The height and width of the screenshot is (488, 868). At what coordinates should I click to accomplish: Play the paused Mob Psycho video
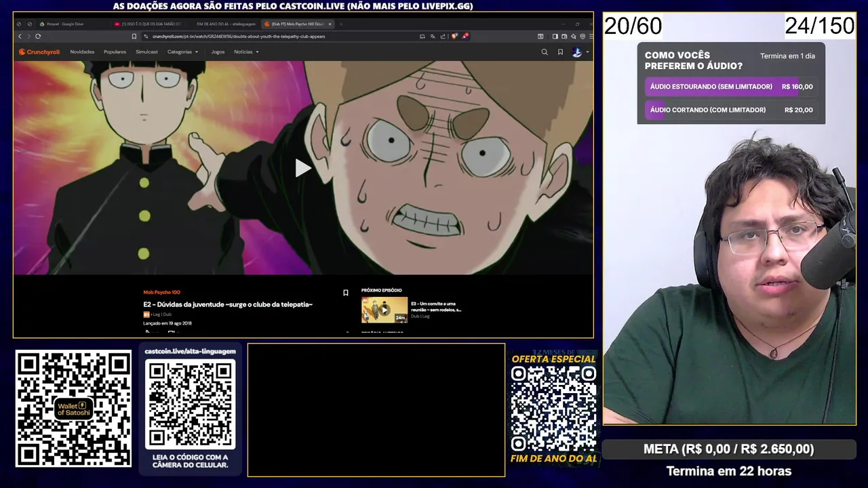pyautogui.click(x=303, y=168)
